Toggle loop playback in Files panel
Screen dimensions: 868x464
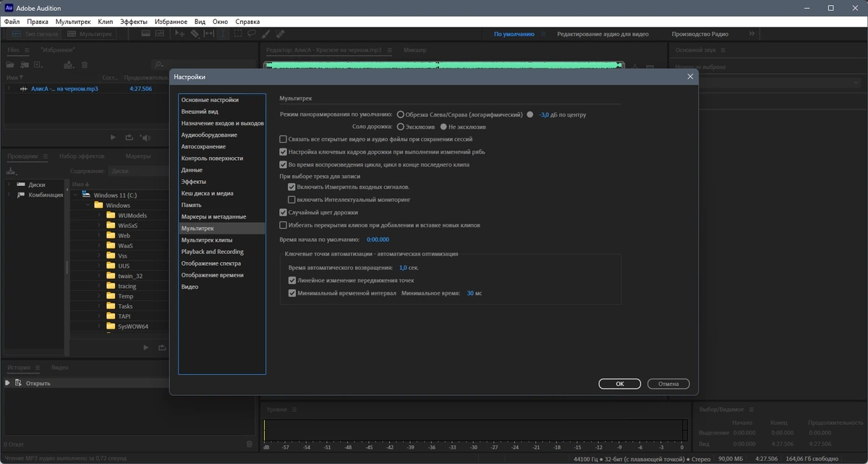pyautogui.click(x=129, y=137)
